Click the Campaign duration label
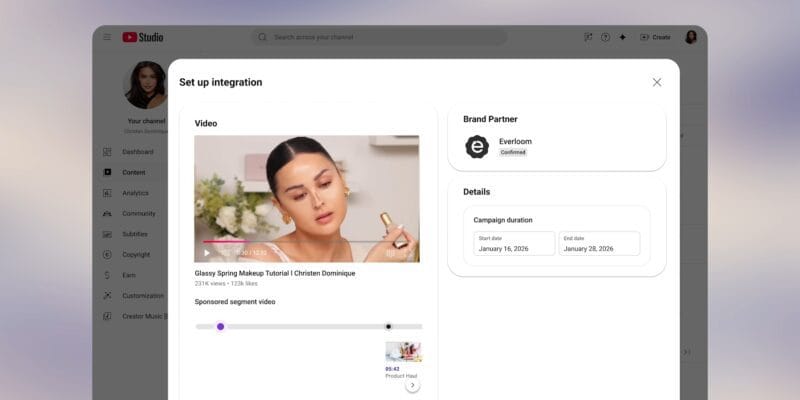Screen dimensions: 800x400 [x=503, y=220]
